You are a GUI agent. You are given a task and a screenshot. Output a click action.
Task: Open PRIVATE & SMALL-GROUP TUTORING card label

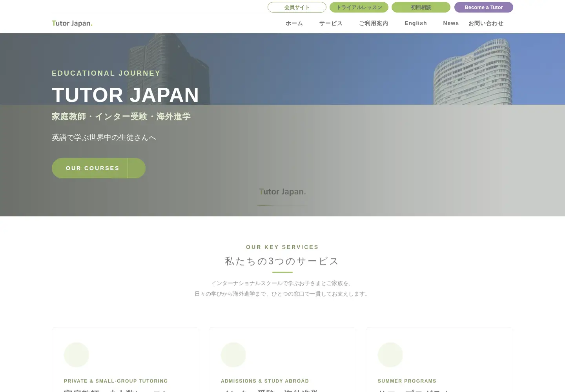[116, 381]
